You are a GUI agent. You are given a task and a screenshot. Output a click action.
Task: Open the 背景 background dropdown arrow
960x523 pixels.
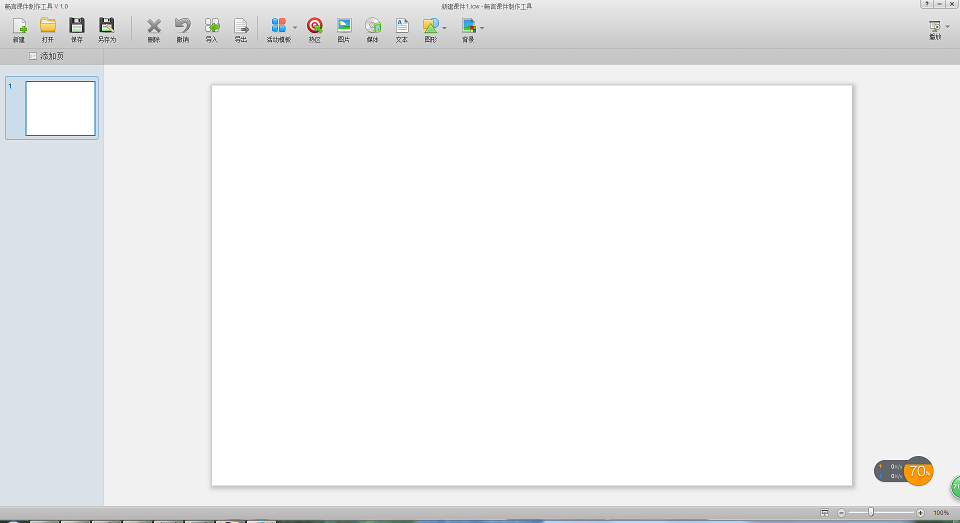(x=482, y=28)
